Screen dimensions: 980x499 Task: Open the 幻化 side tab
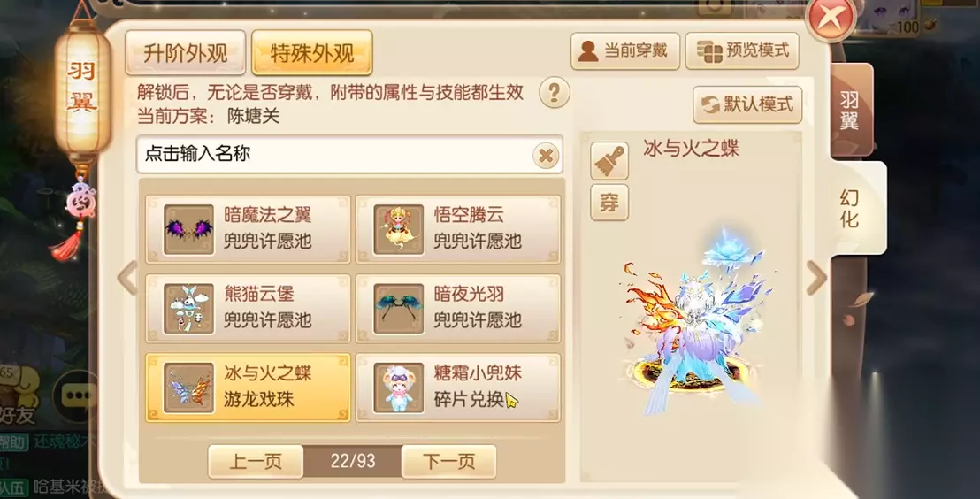point(851,208)
